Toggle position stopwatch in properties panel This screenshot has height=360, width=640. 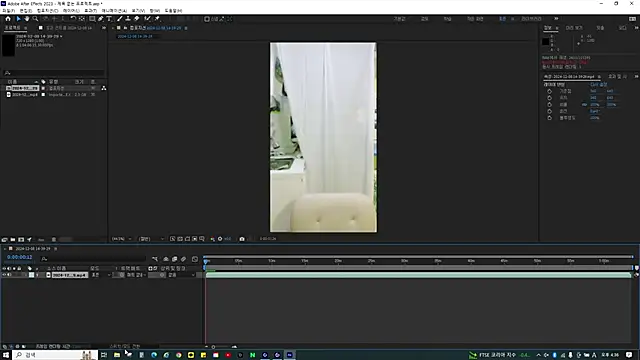[549, 98]
